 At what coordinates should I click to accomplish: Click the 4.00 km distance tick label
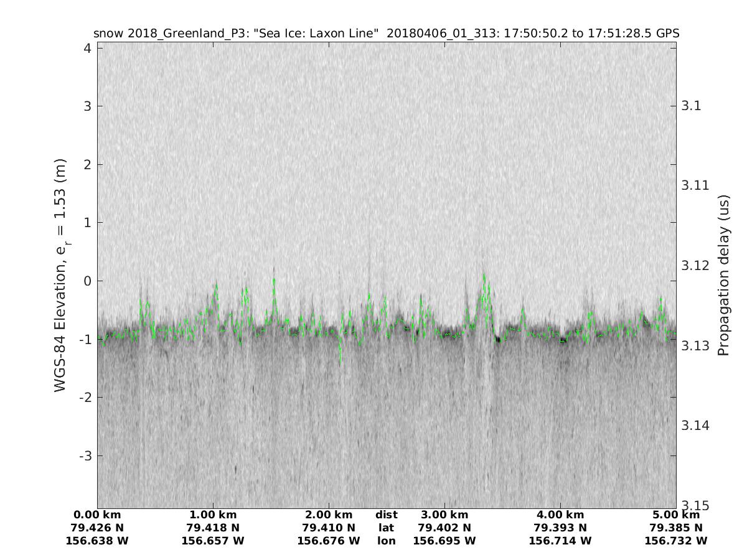(560, 515)
